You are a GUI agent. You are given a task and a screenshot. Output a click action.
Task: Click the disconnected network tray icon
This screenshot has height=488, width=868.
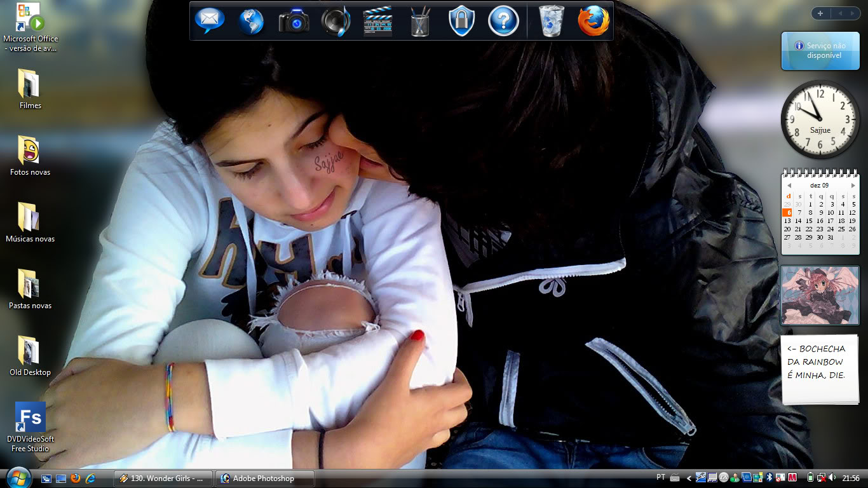point(822,477)
